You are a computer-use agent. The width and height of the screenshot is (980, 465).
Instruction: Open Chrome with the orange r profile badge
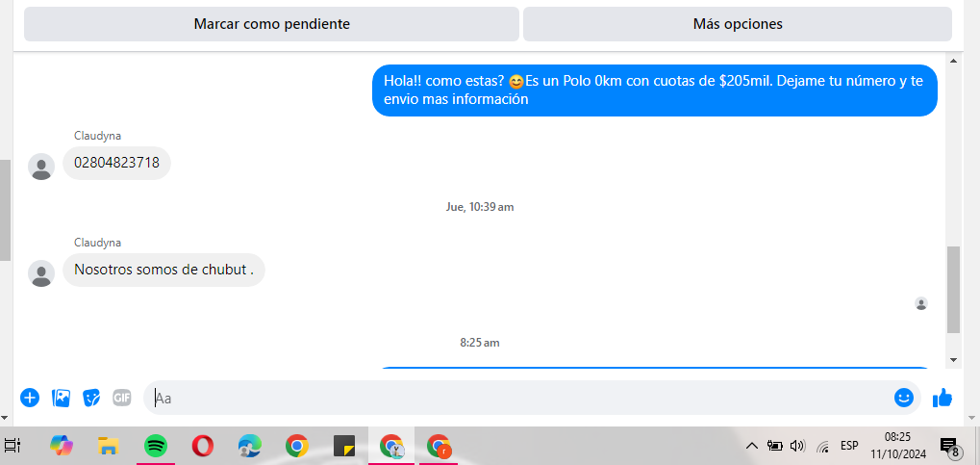pyautogui.click(x=439, y=446)
